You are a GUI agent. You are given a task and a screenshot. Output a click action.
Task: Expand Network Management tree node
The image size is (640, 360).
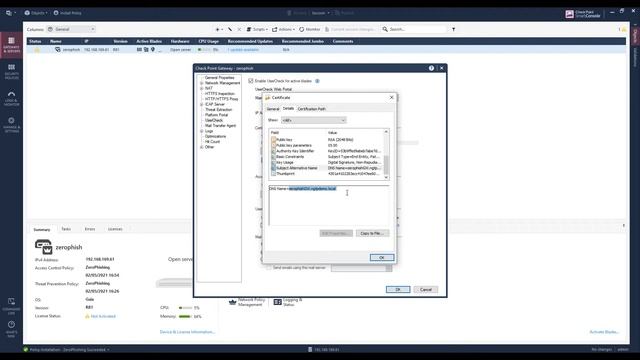tap(202, 83)
